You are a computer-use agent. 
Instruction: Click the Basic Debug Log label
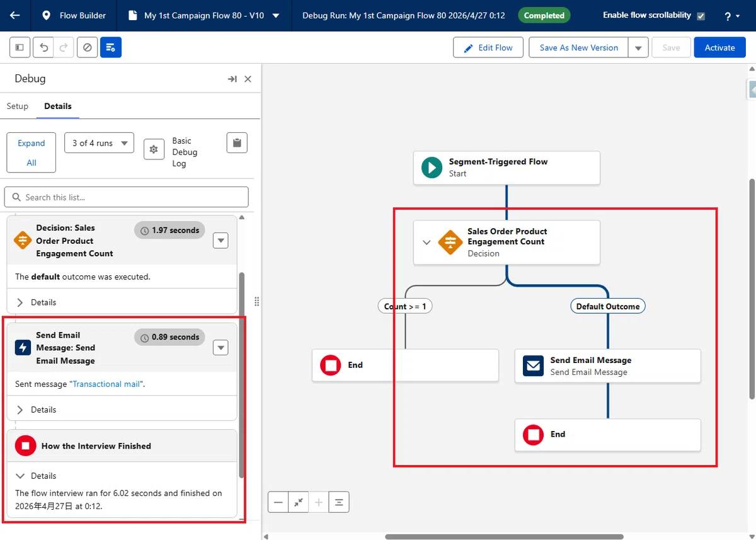point(185,152)
